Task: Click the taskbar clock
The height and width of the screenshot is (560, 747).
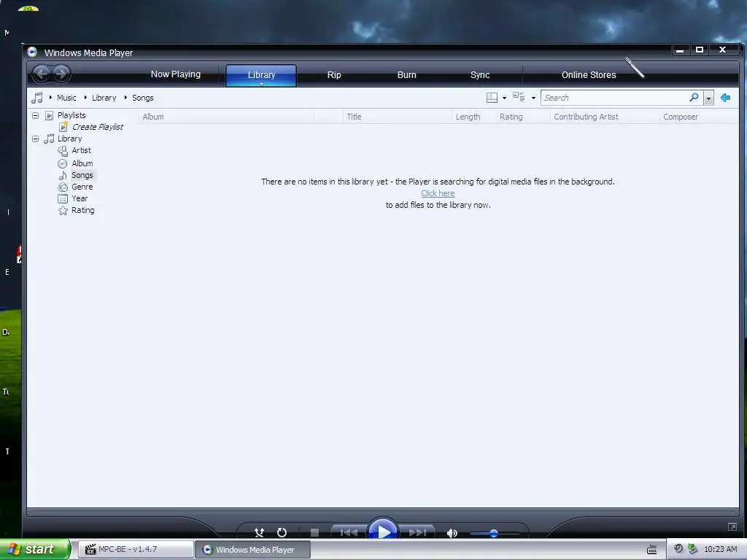Action: pos(720,550)
